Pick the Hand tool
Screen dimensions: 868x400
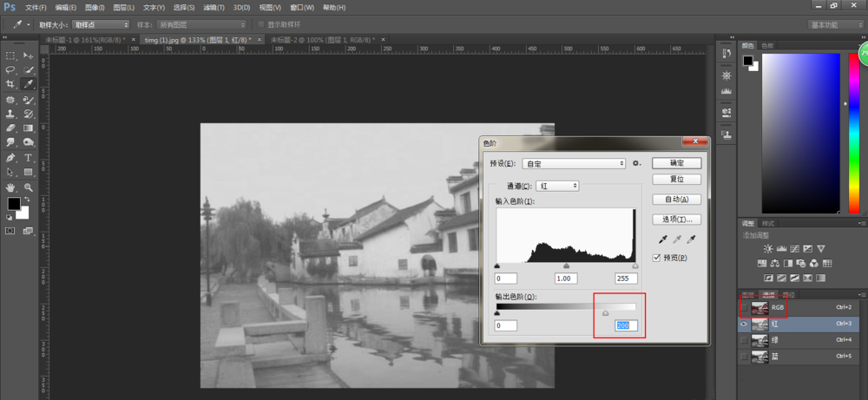pos(10,187)
